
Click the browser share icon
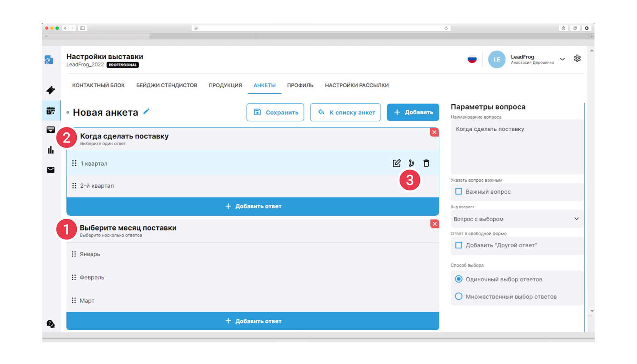563,28
